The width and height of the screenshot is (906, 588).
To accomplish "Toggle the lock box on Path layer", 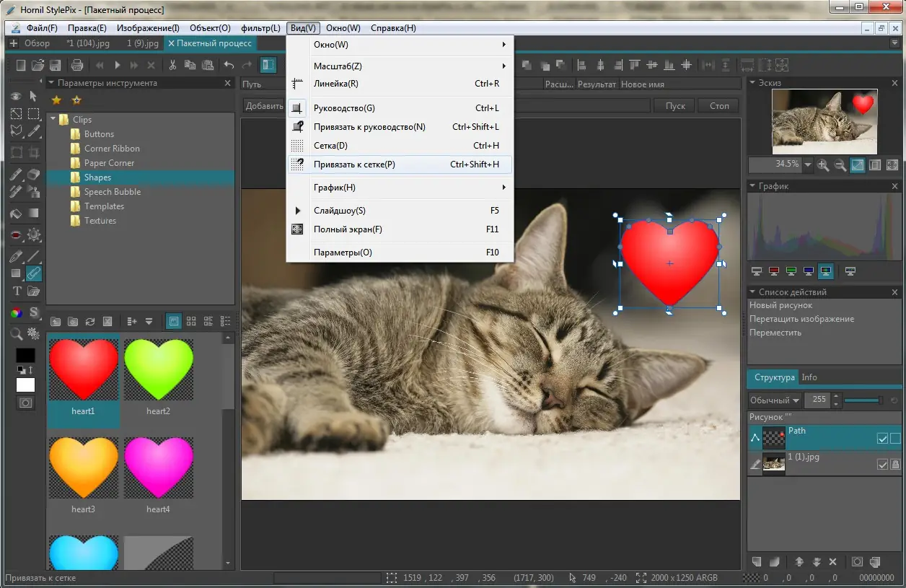I will (x=895, y=438).
